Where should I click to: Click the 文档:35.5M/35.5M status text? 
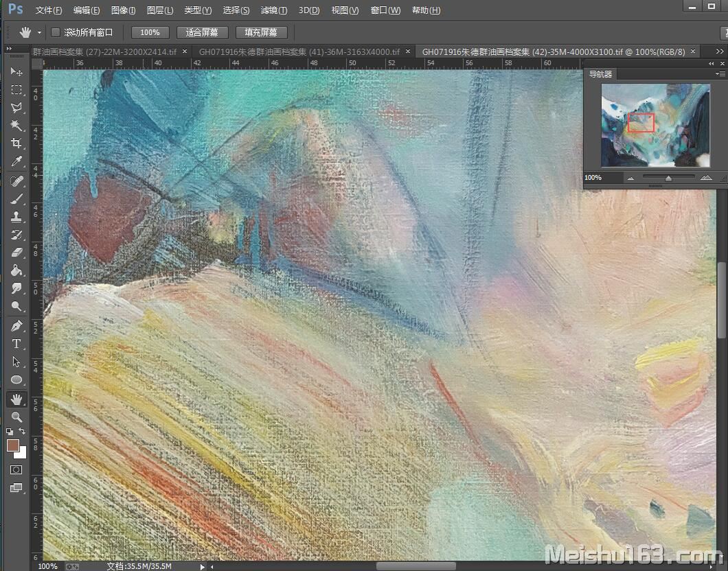point(139,566)
